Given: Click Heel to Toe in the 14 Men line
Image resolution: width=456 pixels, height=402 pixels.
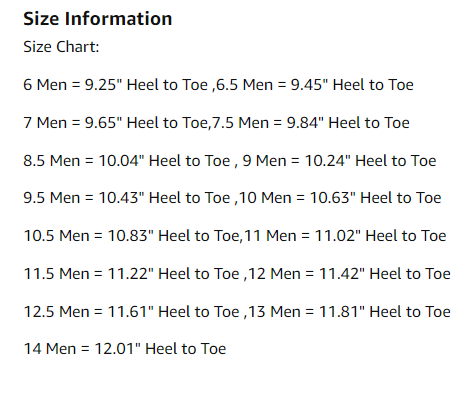Looking at the screenshot, I should 186,349.
